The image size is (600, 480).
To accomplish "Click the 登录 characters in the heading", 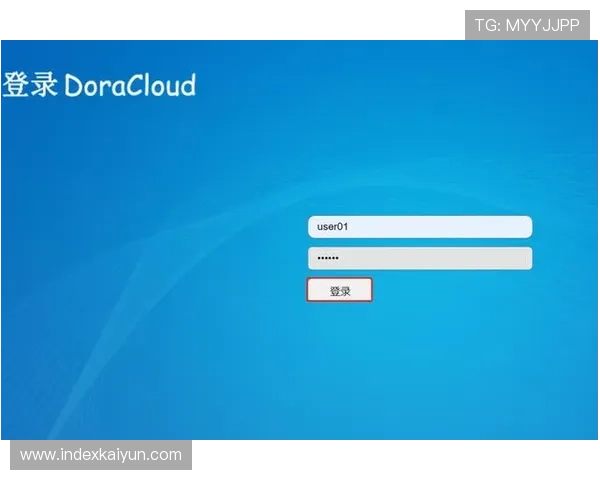I will [30, 85].
